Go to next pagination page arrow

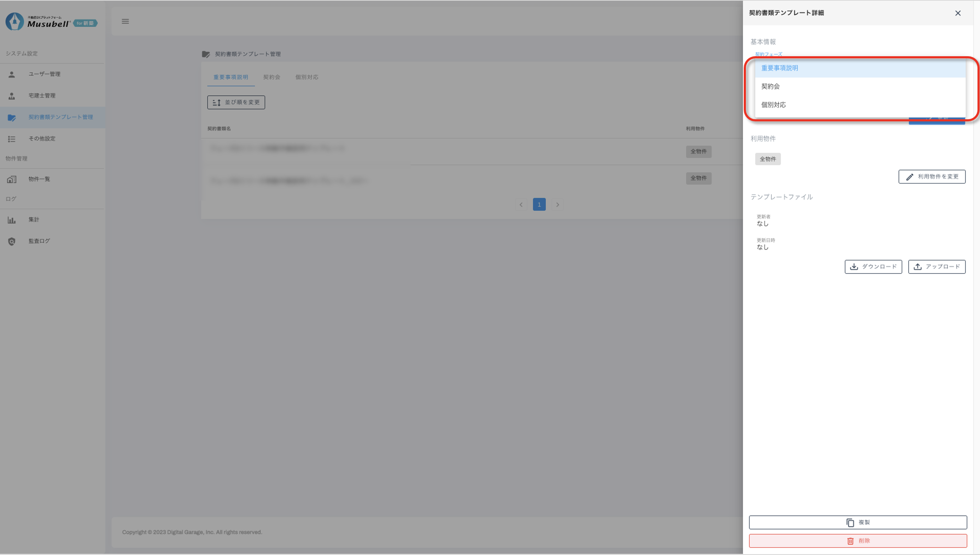pyautogui.click(x=557, y=205)
